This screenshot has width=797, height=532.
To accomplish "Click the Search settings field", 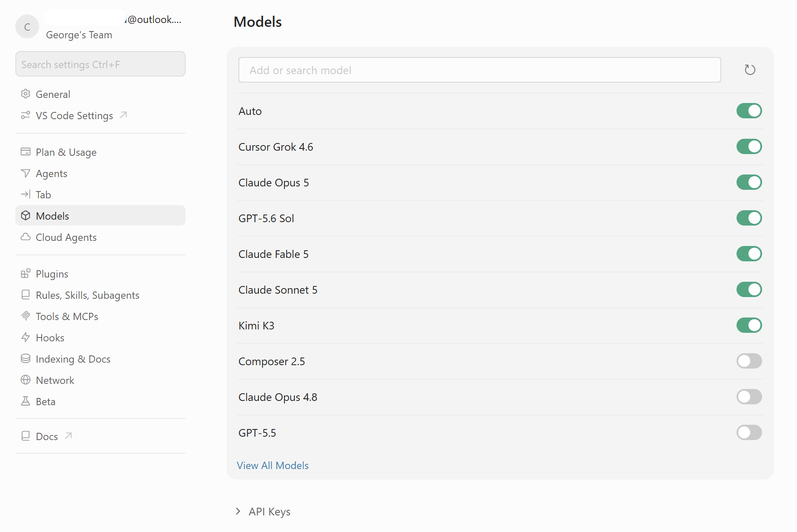I will (x=100, y=64).
